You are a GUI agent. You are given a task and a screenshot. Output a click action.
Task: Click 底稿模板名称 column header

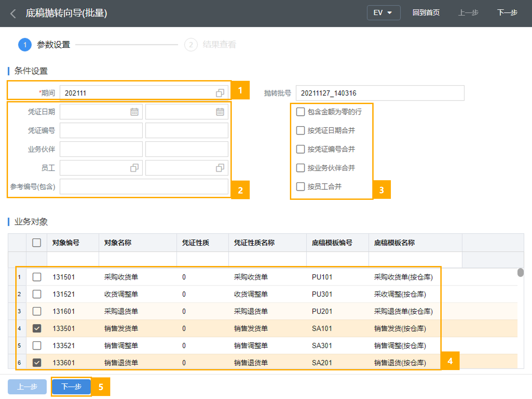tap(415, 243)
